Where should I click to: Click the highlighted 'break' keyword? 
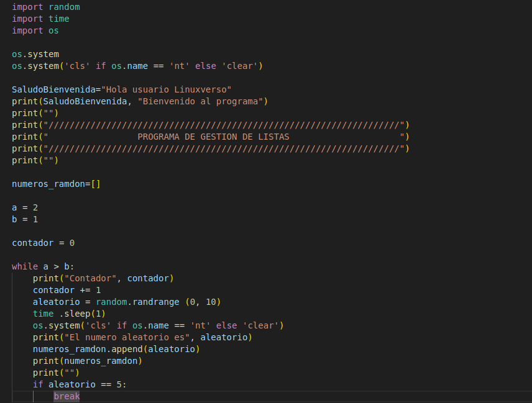[x=66, y=396]
